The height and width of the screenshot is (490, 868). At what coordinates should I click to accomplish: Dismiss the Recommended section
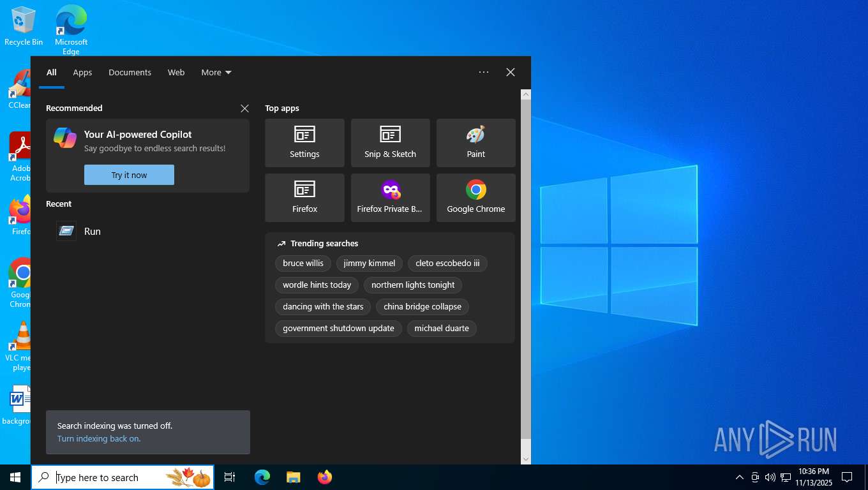coord(244,108)
